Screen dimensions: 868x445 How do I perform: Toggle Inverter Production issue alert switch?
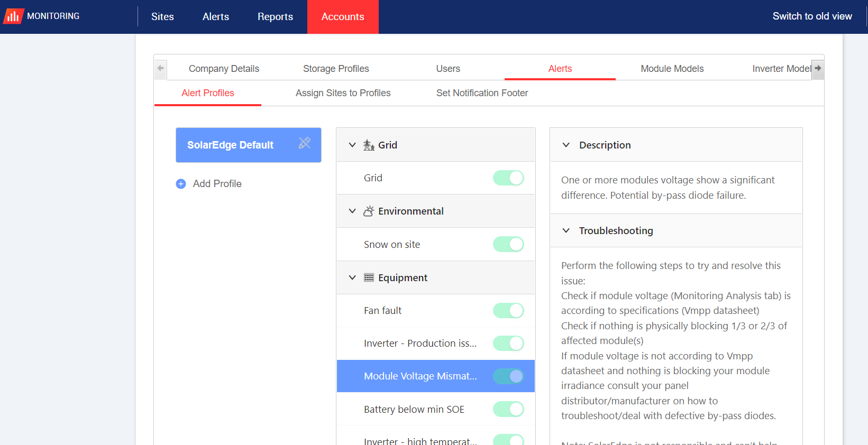508,344
